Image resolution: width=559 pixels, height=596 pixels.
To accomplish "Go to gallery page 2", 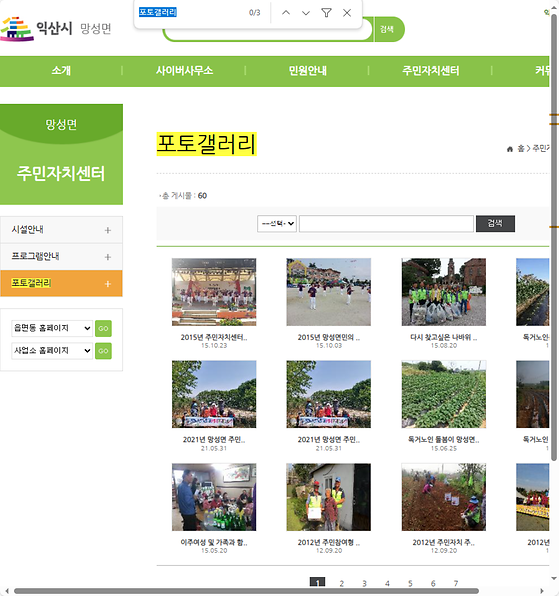I will (341, 583).
